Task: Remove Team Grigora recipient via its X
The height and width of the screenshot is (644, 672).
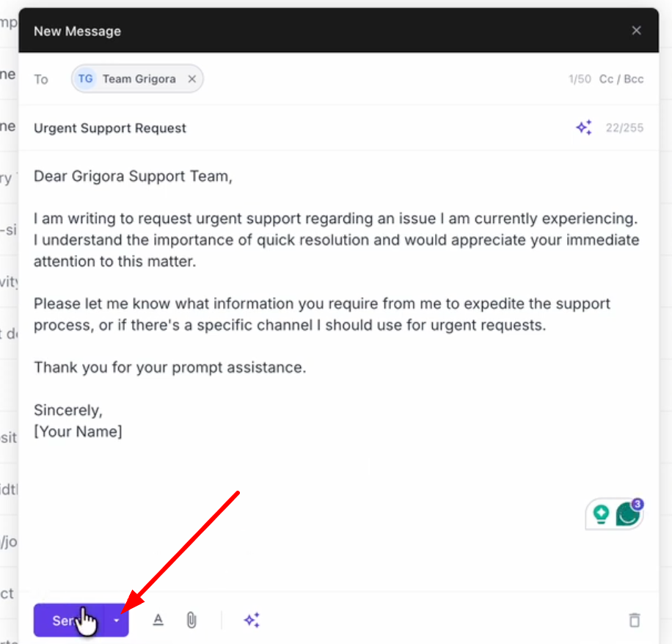Action: pos(191,78)
